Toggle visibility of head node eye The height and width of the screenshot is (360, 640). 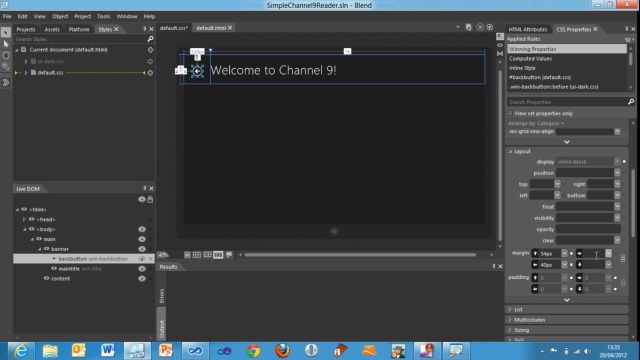pos(31,219)
